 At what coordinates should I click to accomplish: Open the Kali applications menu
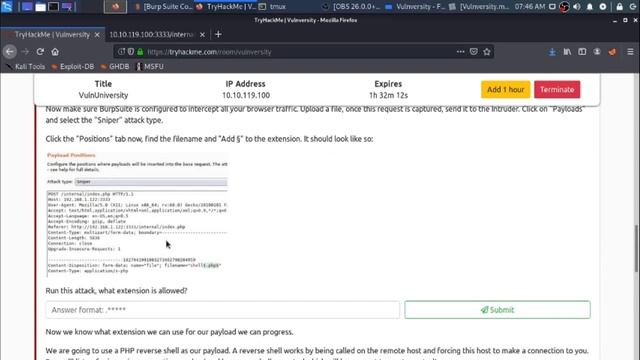point(7,6)
